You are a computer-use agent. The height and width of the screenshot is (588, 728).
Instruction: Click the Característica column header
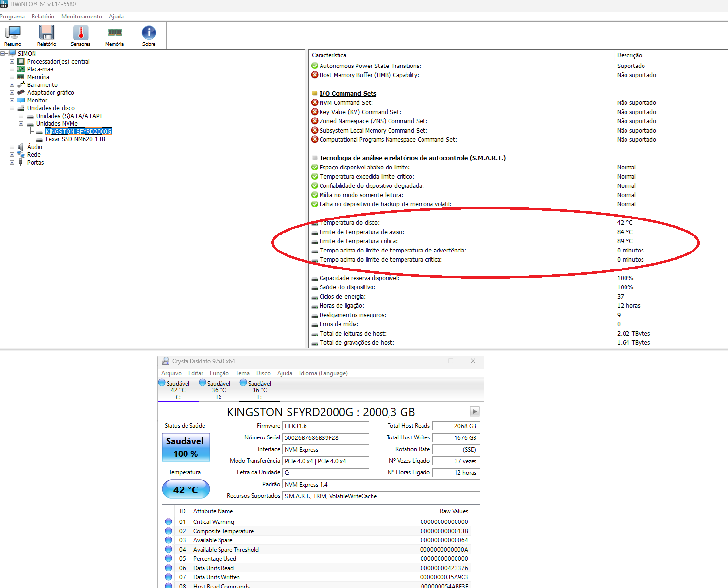329,55
